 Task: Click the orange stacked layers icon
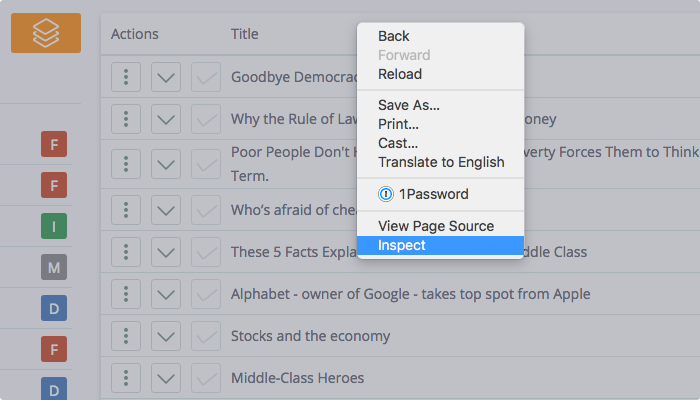(x=46, y=33)
